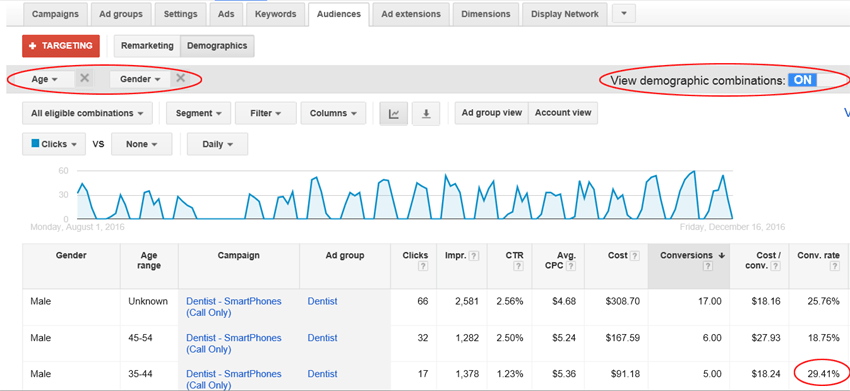Switch to Ad group view
Screen dimensions: 850x391
click(492, 113)
